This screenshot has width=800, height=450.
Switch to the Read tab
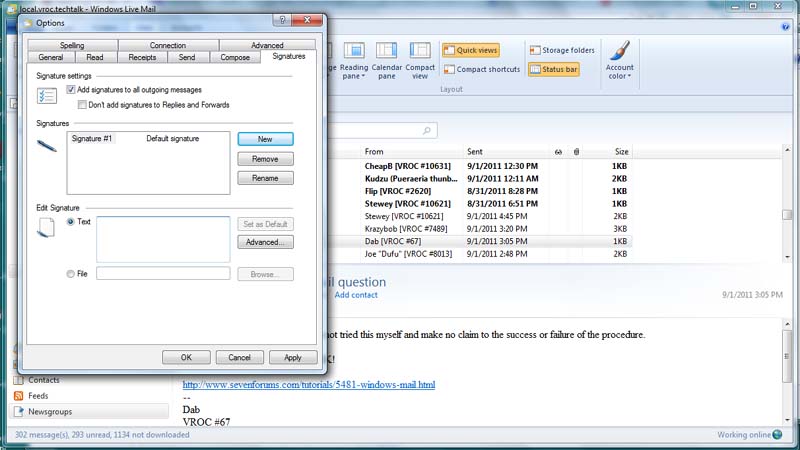pos(94,57)
